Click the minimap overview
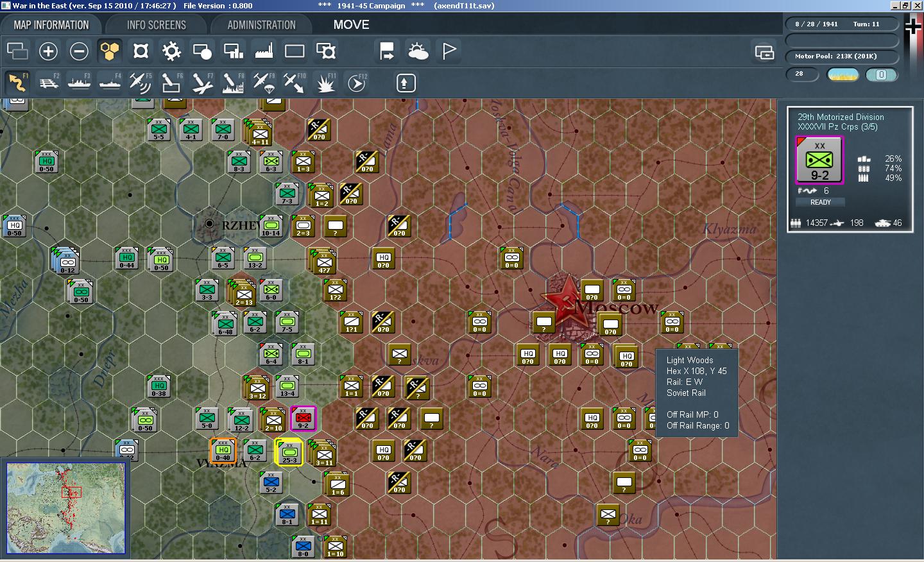924x562 pixels. coord(66,508)
